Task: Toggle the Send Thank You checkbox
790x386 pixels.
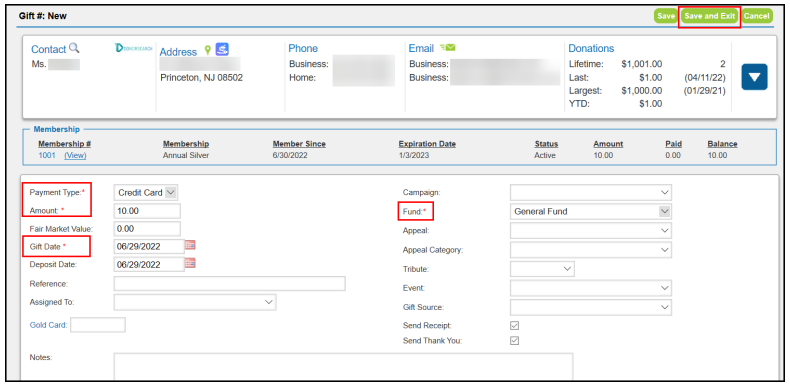Action: point(514,341)
